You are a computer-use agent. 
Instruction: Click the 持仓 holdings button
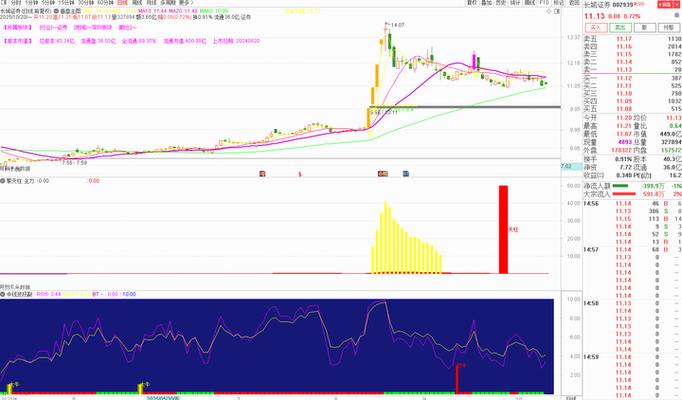tap(669, 27)
